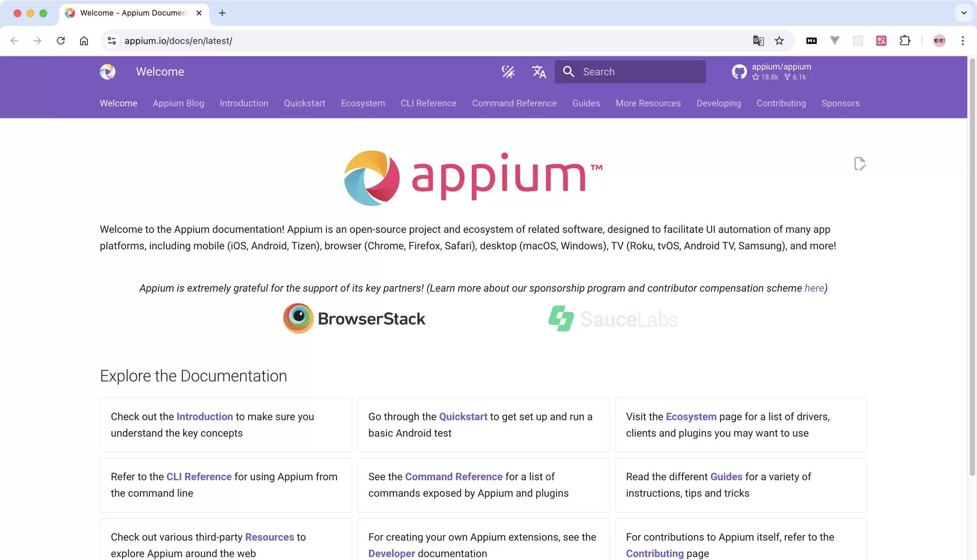Click the documentation Search field
This screenshot has height=560, width=977.
(x=630, y=72)
